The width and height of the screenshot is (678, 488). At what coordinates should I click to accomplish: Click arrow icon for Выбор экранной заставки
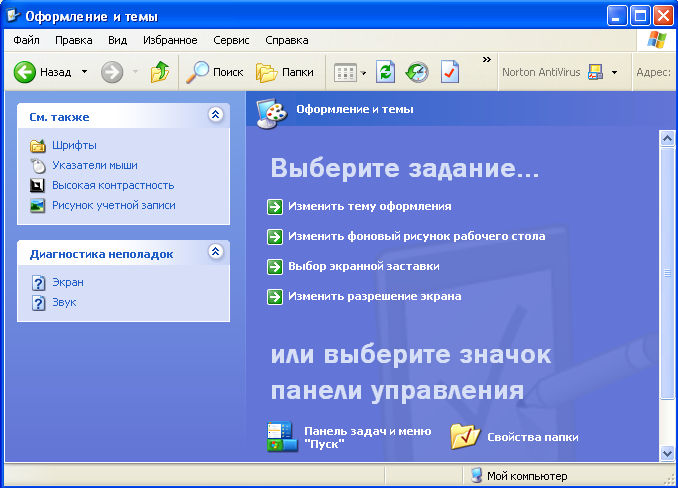click(275, 267)
